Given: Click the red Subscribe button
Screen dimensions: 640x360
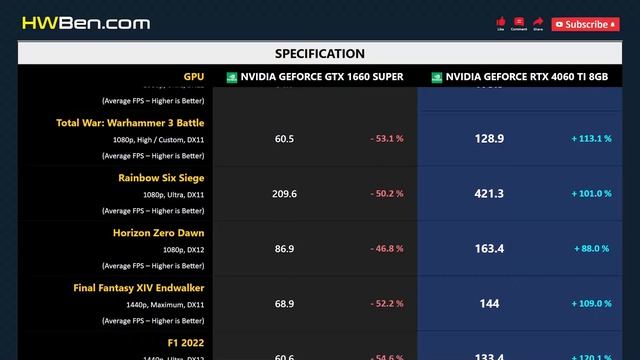Looking at the screenshot, I should coord(585,24).
